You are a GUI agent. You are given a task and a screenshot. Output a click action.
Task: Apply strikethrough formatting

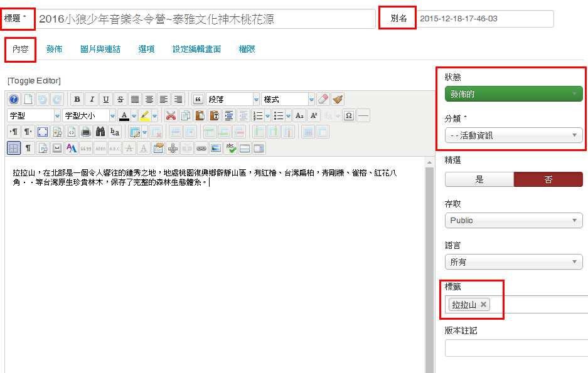[120, 100]
